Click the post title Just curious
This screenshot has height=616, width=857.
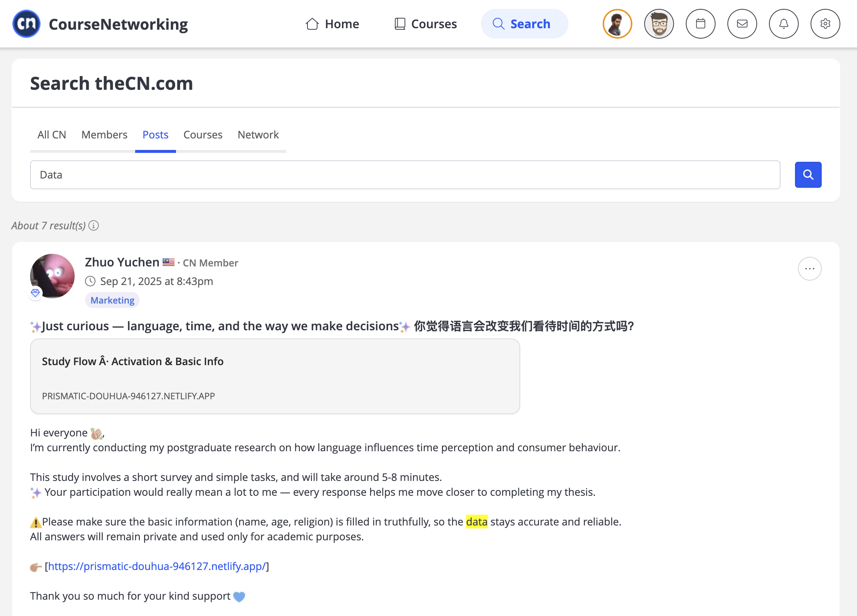pos(332,326)
